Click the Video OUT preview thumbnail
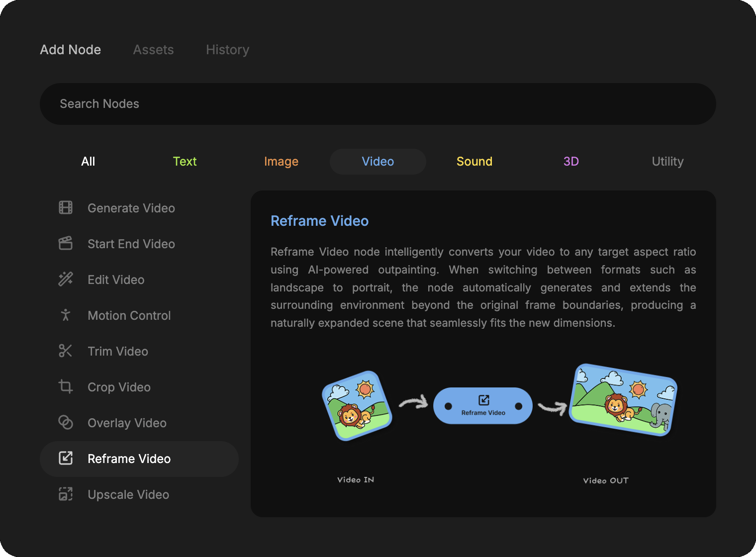The image size is (756, 557). pyautogui.click(x=623, y=400)
